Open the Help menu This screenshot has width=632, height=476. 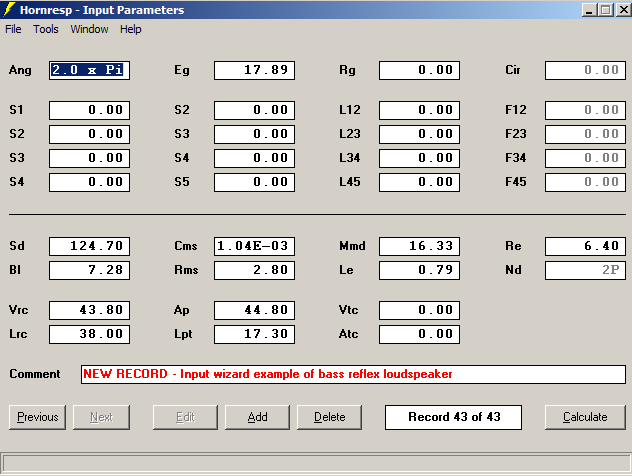(x=131, y=29)
